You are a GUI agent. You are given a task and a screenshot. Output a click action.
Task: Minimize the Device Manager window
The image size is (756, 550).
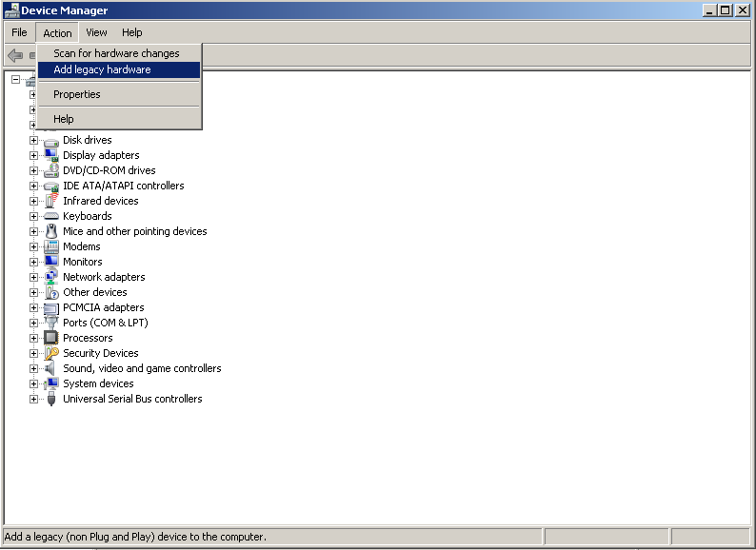[709, 10]
